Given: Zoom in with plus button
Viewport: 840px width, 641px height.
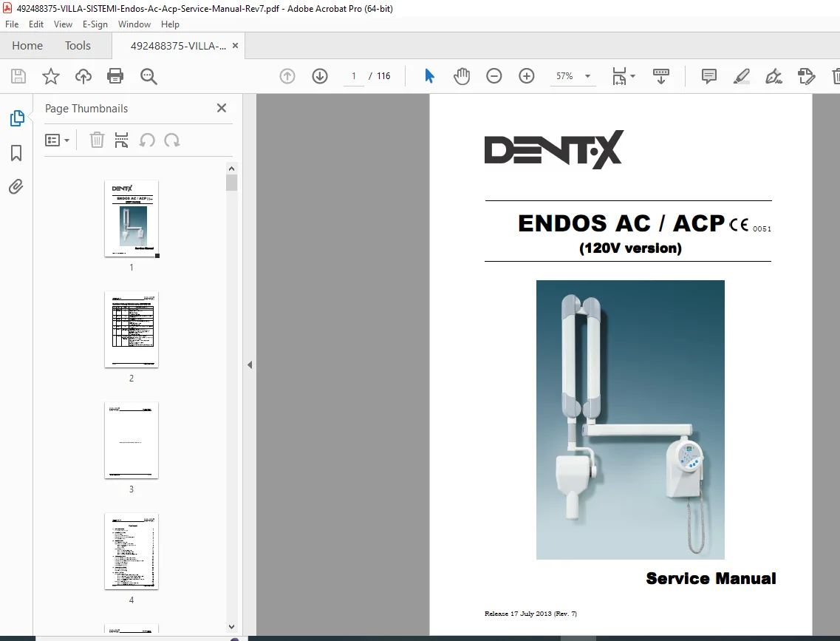Looking at the screenshot, I should [x=527, y=76].
